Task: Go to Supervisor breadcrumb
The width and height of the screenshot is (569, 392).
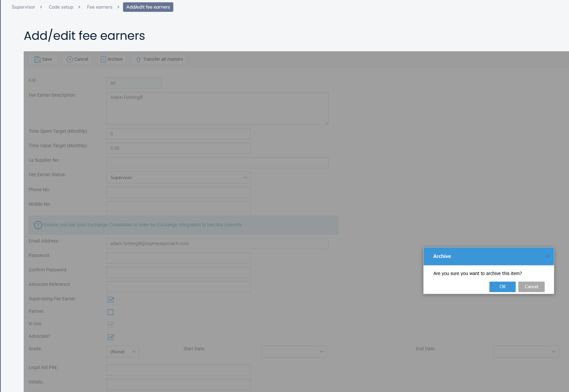Action: (23, 7)
